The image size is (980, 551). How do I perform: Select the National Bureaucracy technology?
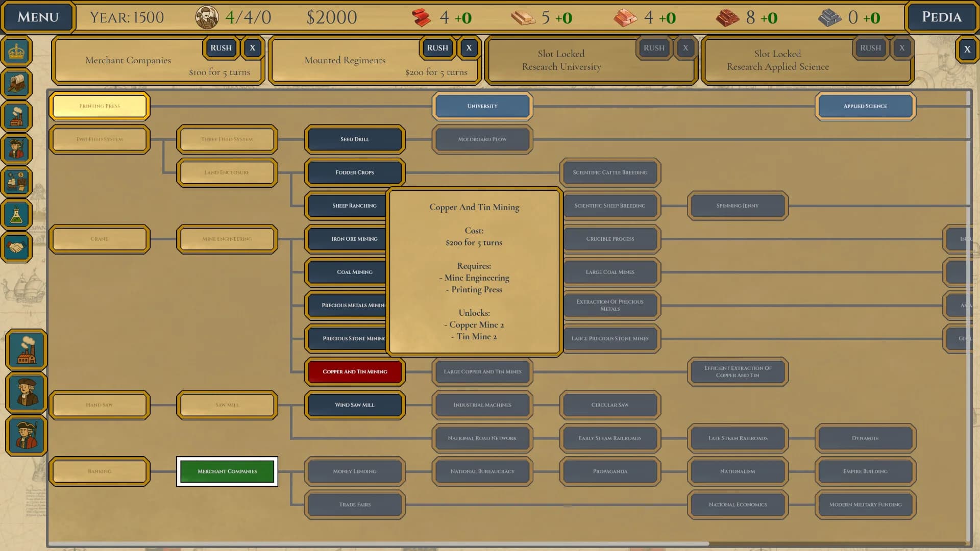(482, 471)
